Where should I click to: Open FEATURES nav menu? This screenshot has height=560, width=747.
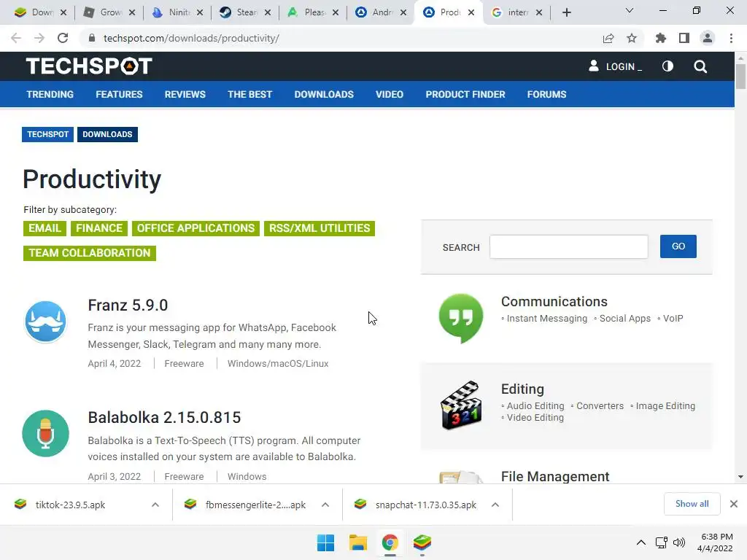pyautogui.click(x=119, y=94)
